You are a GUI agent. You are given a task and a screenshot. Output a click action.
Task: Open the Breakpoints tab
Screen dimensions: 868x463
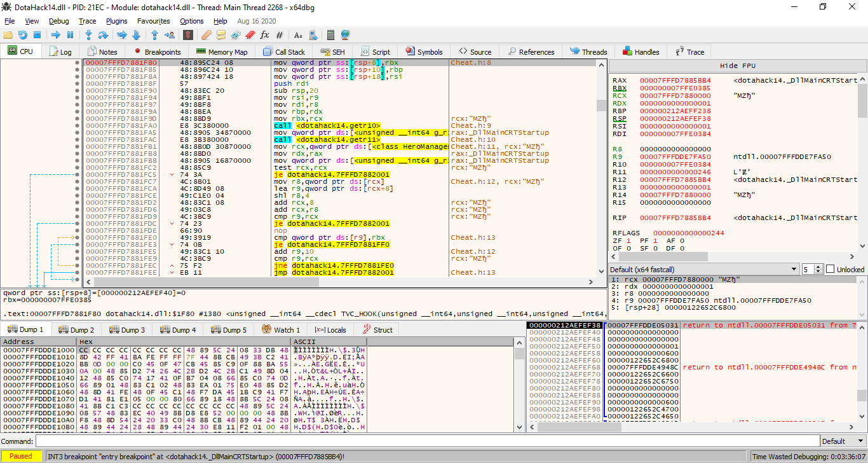tap(157, 52)
